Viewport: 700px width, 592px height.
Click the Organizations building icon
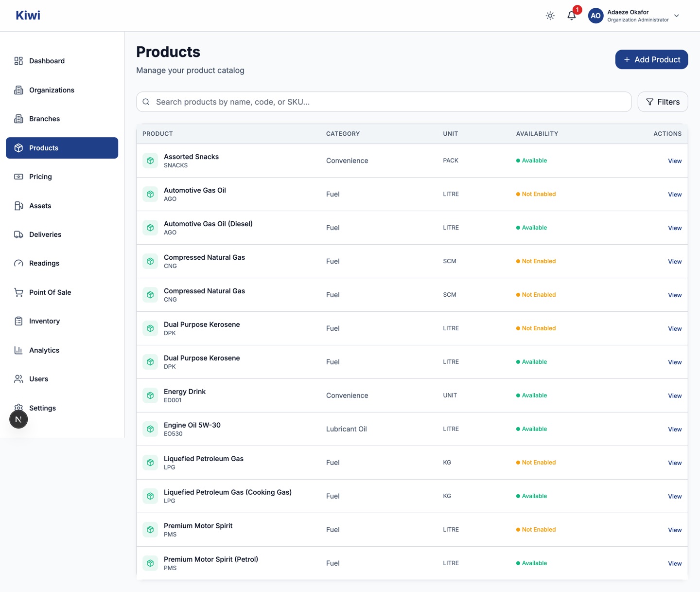(18, 90)
